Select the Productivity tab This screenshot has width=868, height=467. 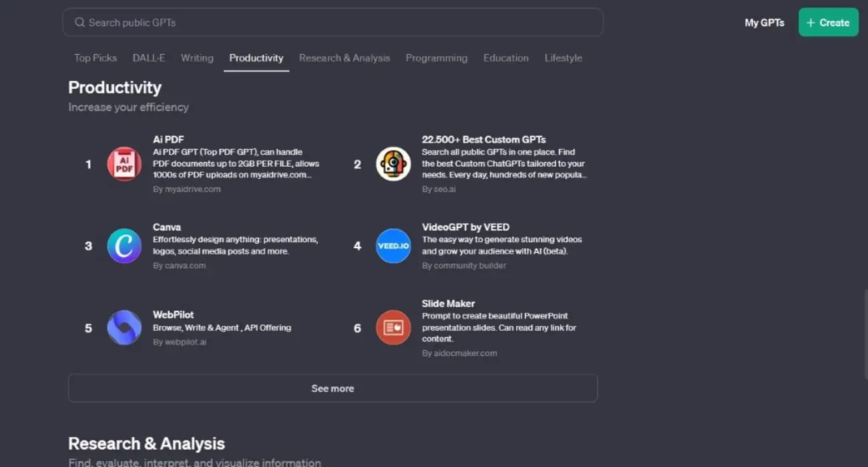256,58
